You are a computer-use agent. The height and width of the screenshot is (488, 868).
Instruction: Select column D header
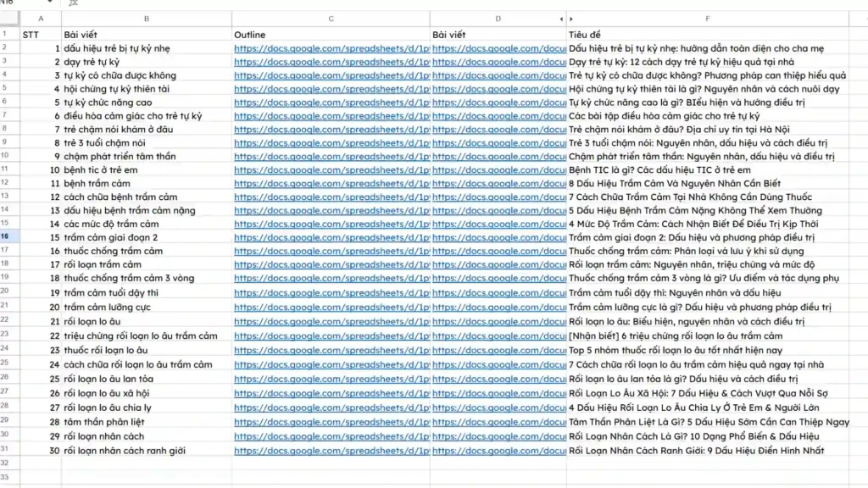pyautogui.click(x=498, y=19)
